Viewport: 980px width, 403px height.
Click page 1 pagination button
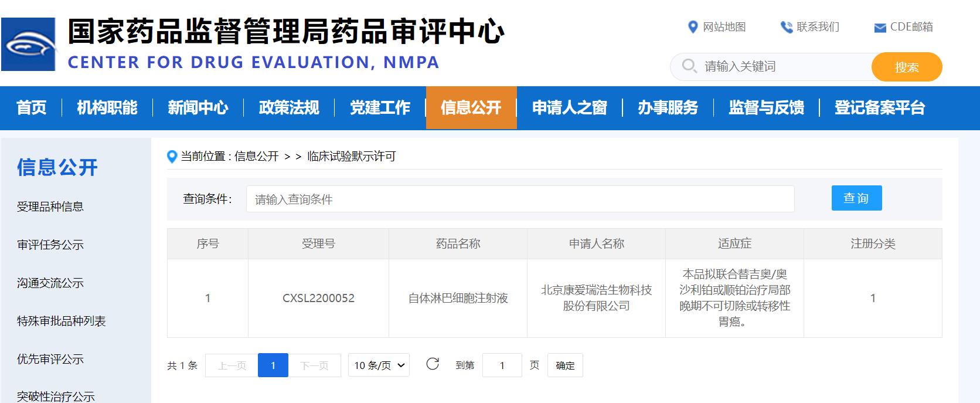[273, 365]
